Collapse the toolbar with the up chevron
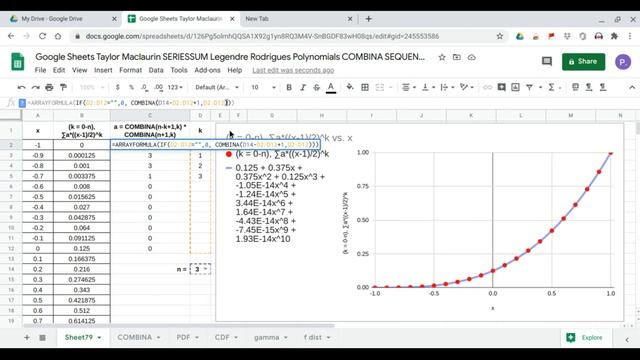 [x=632, y=87]
